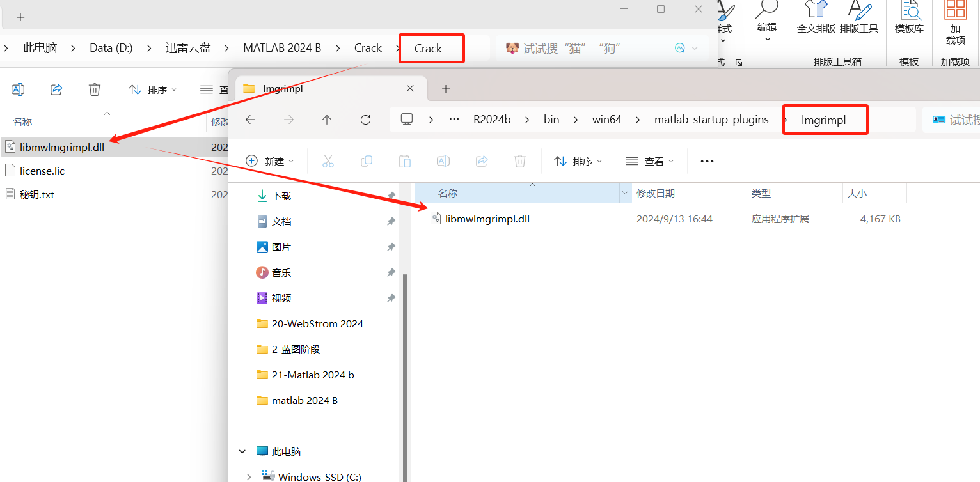
Task: Collapse the 此电脑 tree node
Action: (242, 451)
